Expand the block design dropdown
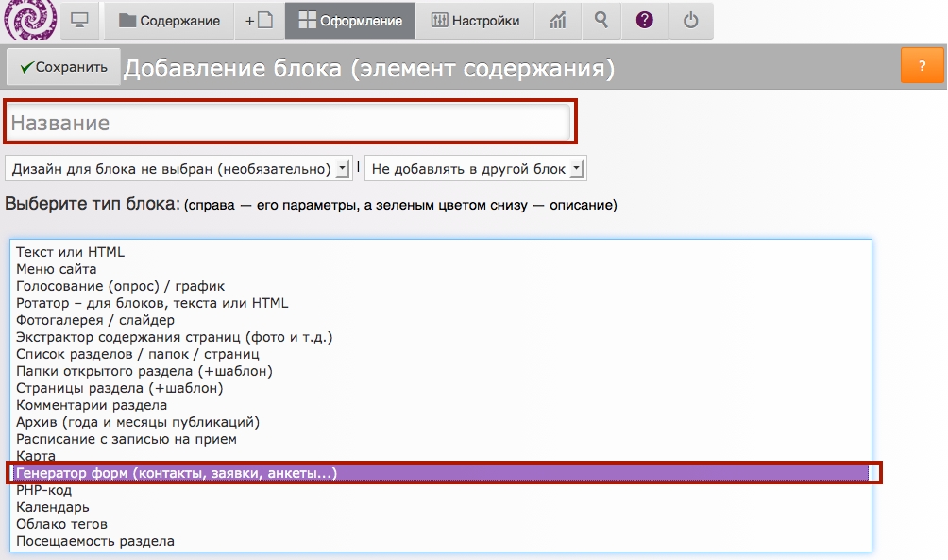The image size is (948, 560). click(178, 169)
